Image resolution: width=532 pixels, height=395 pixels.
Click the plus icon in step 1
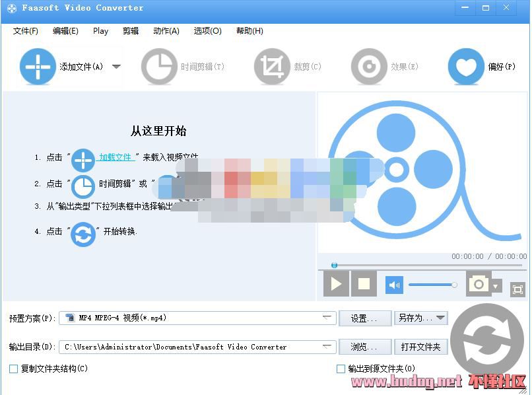[83, 160]
